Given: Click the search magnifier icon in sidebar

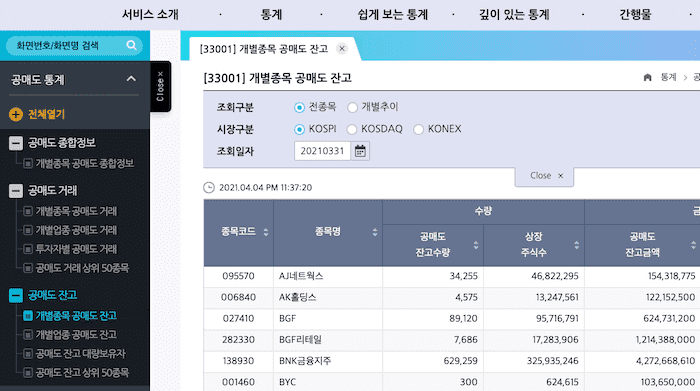Looking at the screenshot, I should [x=131, y=45].
